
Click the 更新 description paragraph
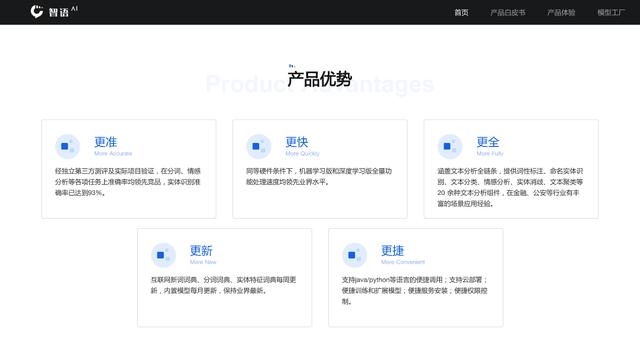pos(223,285)
